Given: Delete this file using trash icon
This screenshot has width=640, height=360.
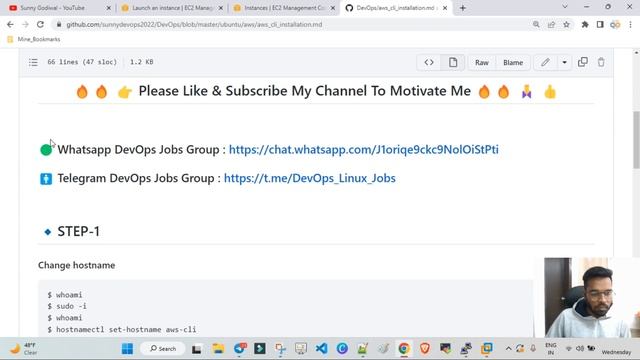Looking at the screenshot, I should [601, 62].
